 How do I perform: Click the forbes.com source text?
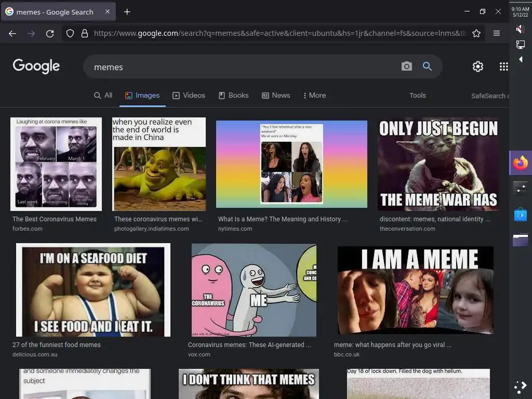(28, 229)
